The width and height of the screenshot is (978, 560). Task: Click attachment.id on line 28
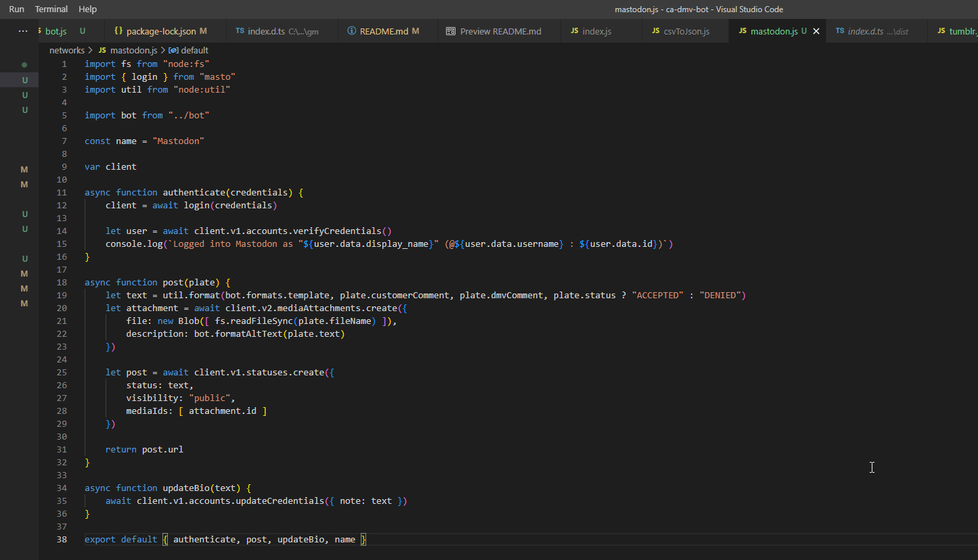223,411
